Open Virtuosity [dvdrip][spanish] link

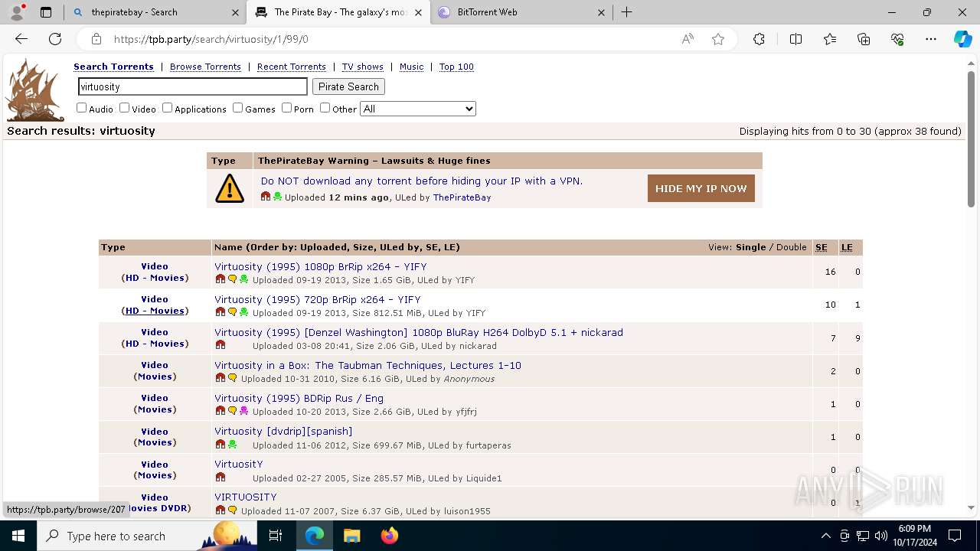(x=283, y=431)
